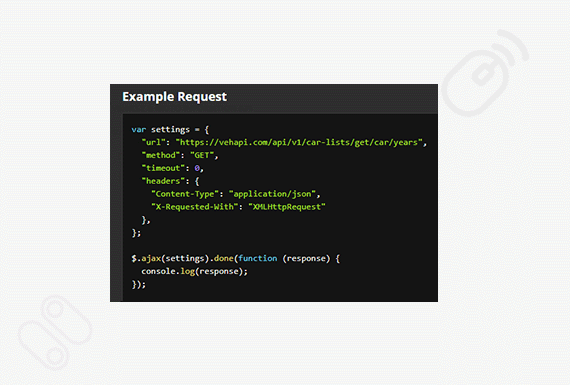Click the ajax method call

[x=151, y=258]
